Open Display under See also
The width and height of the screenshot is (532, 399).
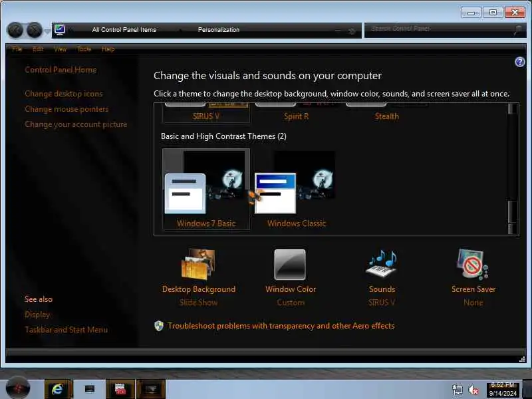[x=37, y=315]
